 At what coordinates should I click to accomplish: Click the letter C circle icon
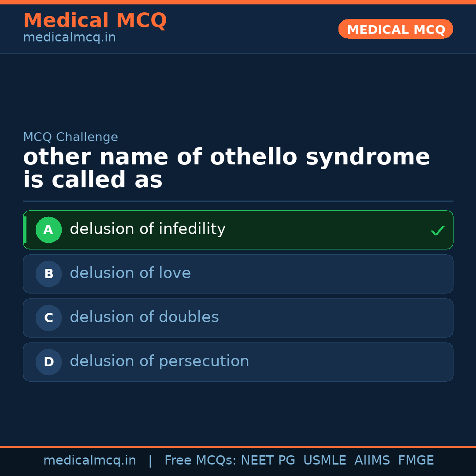[48, 318]
